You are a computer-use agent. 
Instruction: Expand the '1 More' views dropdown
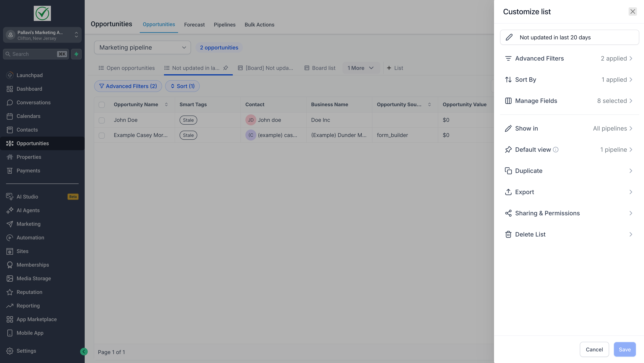[x=361, y=68]
